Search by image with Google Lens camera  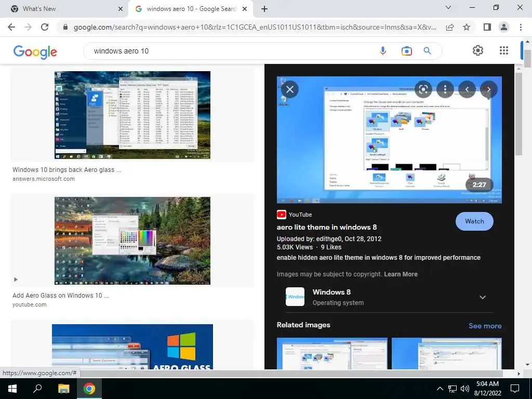click(406, 51)
